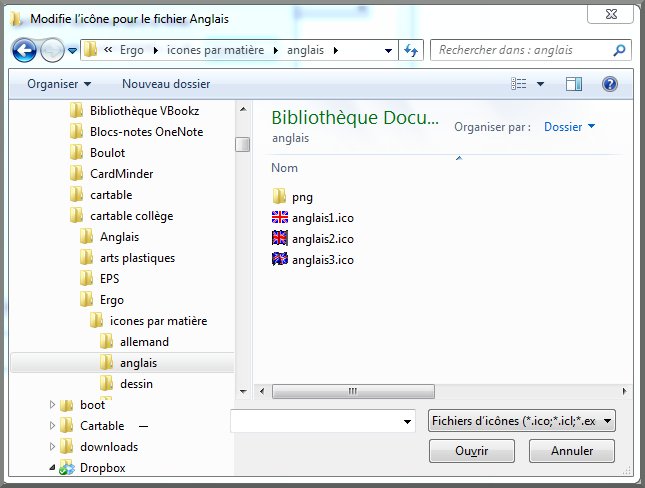Open the png folder
645x488 pixels.
[301, 197]
